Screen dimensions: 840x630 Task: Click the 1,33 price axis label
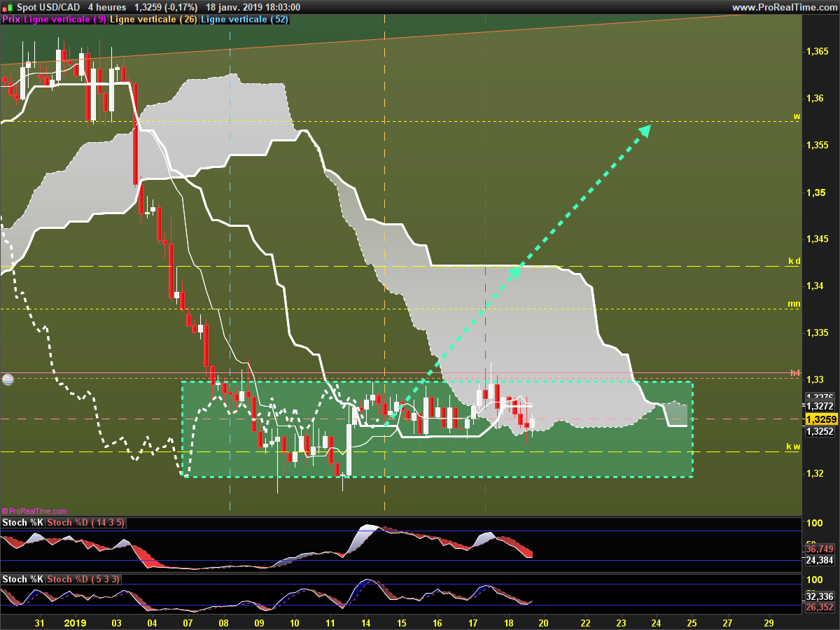[x=815, y=379]
